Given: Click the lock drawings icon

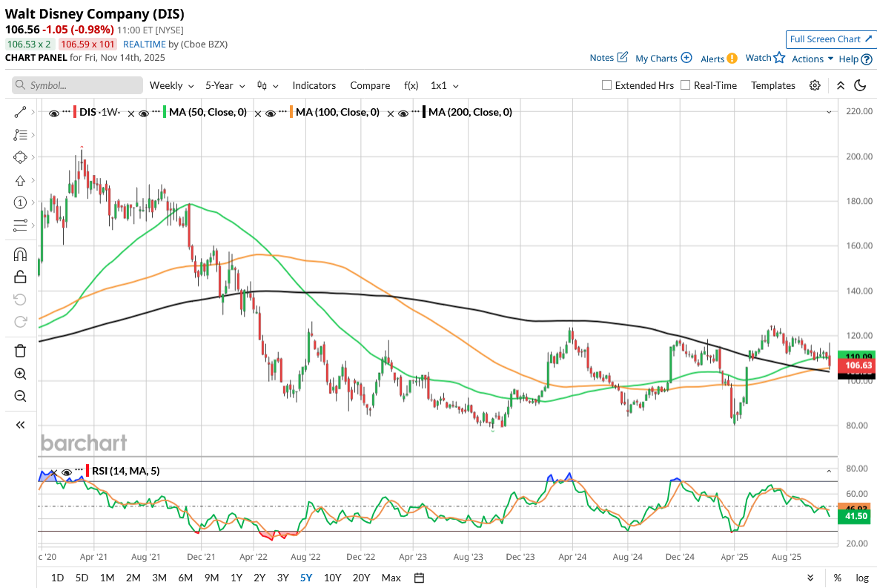Looking at the screenshot, I should click(x=20, y=277).
